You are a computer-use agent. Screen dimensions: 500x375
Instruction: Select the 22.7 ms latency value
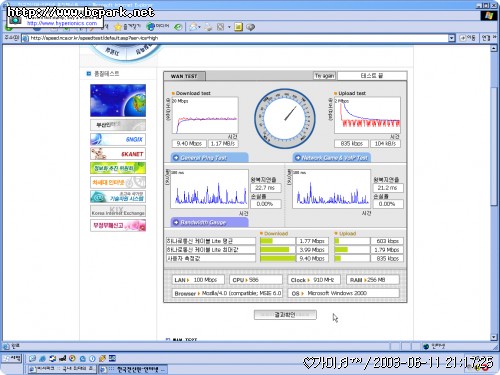coord(265,188)
